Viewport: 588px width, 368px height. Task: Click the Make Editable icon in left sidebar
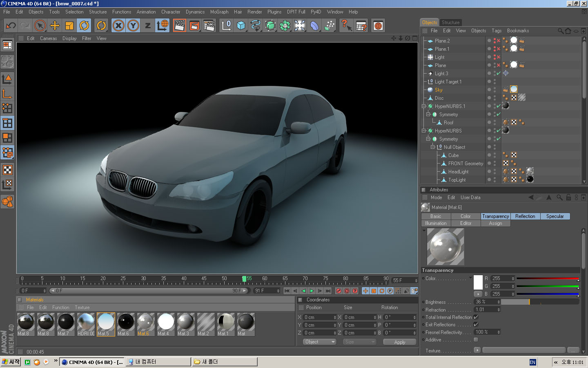pyautogui.click(x=7, y=62)
